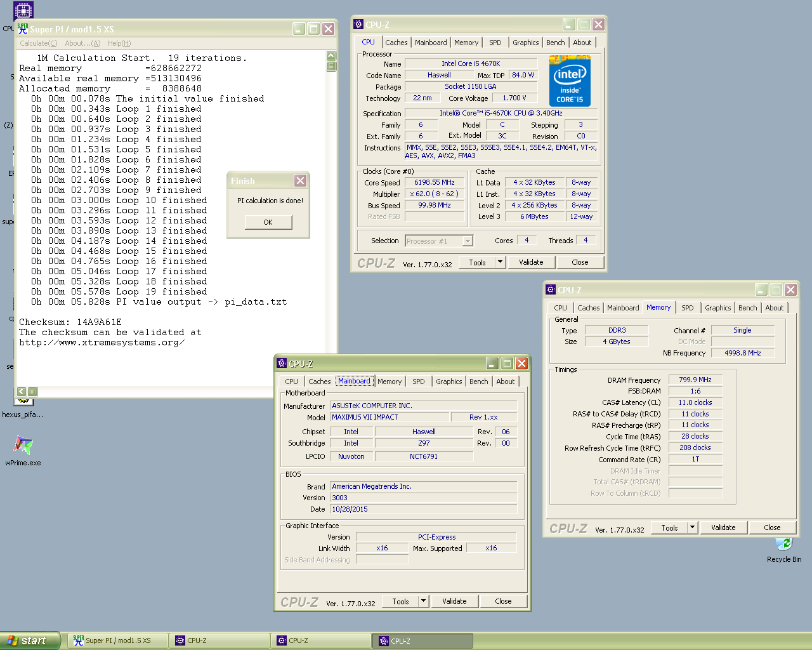Image resolution: width=812 pixels, height=650 pixels.
Task: Open the Processor #1 selection dropdown
Action: [439, 241]
